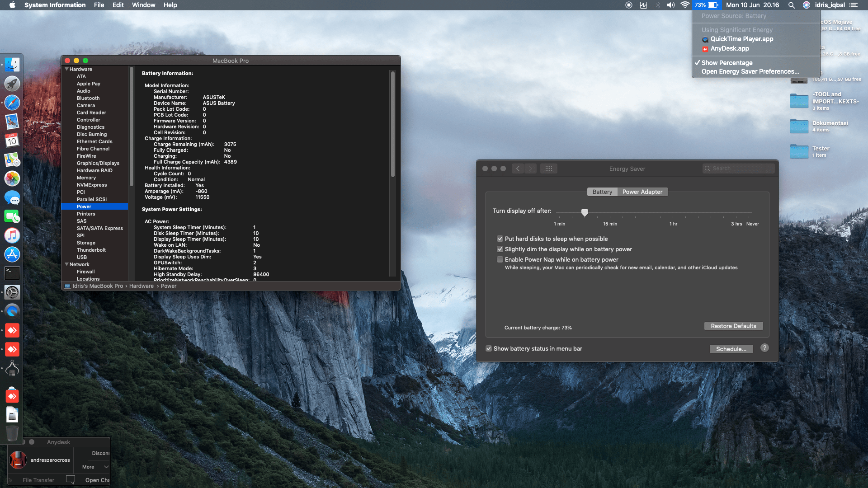Uncheck Put hard disks to sleep when possible
This screenshot has width=868, height=488.
tap(500, 239)
